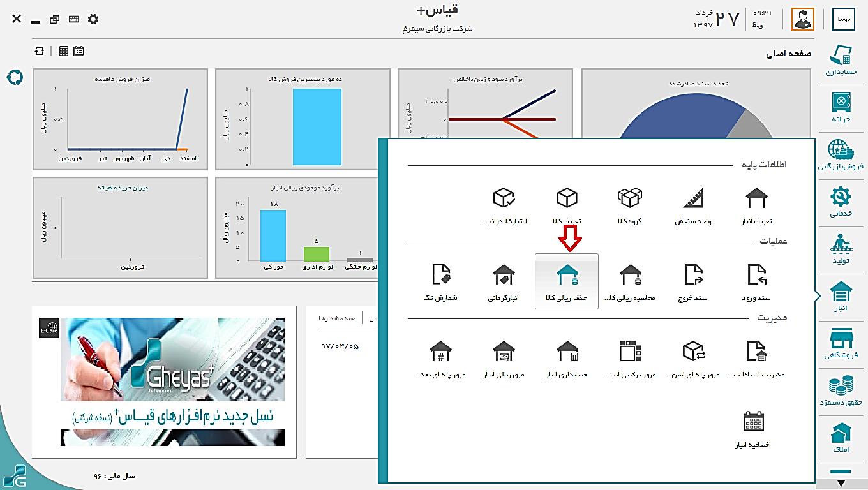Open تعداد اسناد صادرشده pie chart
This screenshot has width=868, height=490.
696,104
